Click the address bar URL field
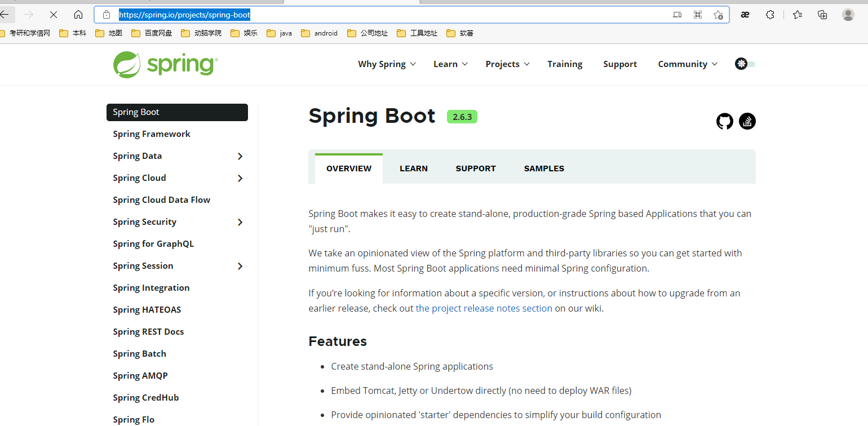The height and width of the screenshot is (426, 868). (411, 15)
